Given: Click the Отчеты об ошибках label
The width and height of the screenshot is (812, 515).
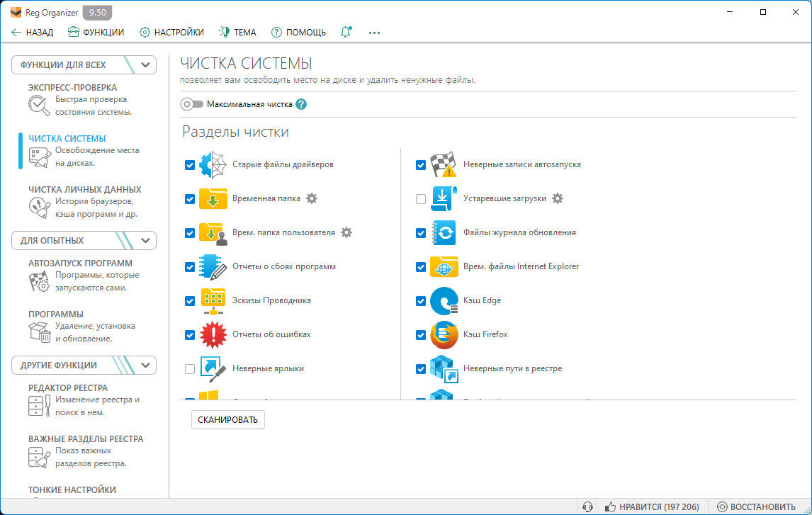Looking at the screenshot, I should point(271,334).
